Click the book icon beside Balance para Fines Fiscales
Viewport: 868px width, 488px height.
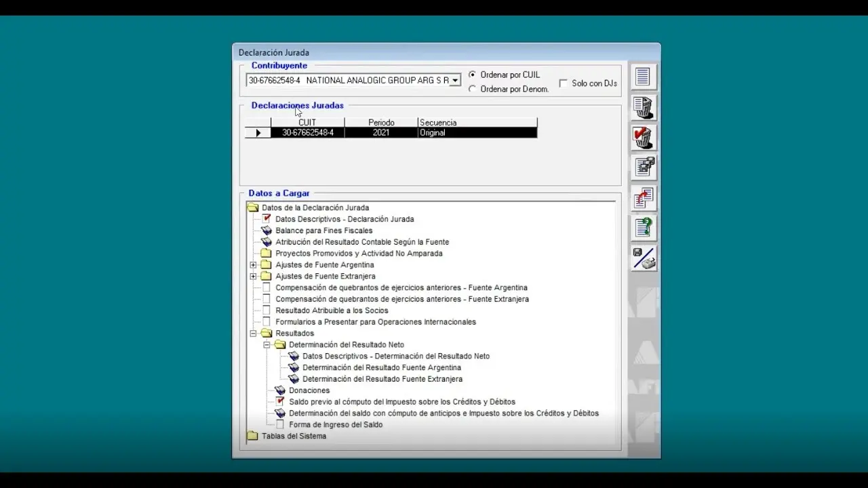pyautogui.click(x=267, y=230)
